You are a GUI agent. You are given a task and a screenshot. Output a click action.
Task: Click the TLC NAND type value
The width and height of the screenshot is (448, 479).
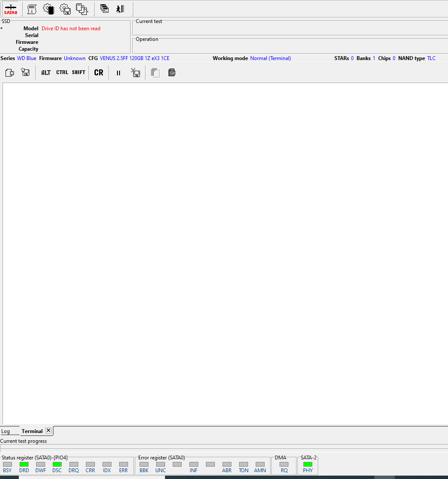tap(431, 58)
